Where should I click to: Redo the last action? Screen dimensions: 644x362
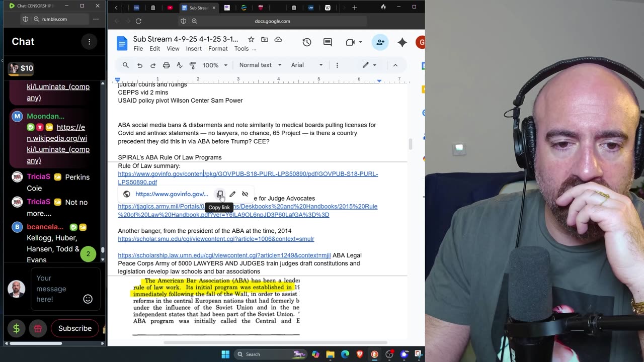coord(153,65)
